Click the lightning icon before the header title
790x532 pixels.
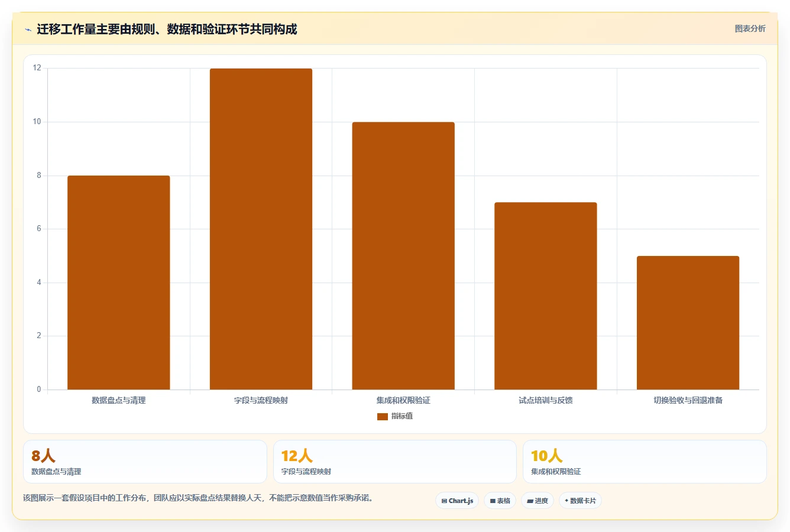click(28, 30)
